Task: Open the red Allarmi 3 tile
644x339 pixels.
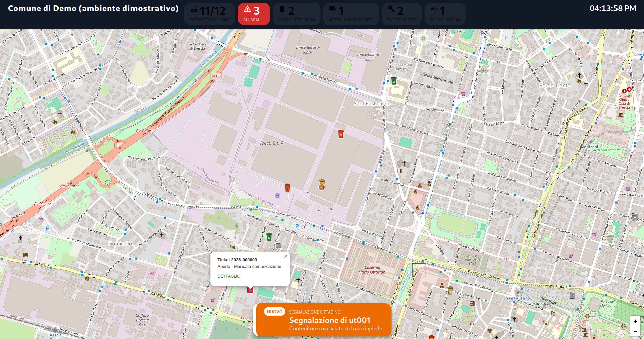Action: coord(254,14)
